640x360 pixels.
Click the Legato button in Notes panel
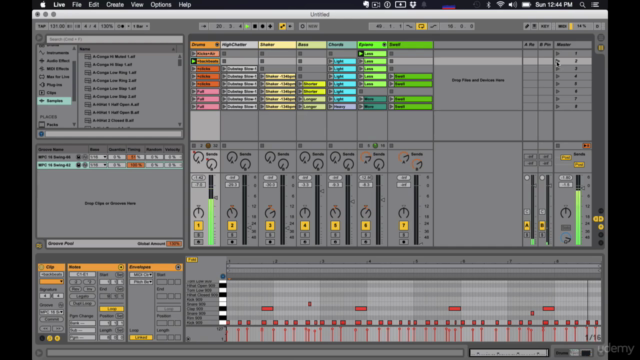(82, 296)
